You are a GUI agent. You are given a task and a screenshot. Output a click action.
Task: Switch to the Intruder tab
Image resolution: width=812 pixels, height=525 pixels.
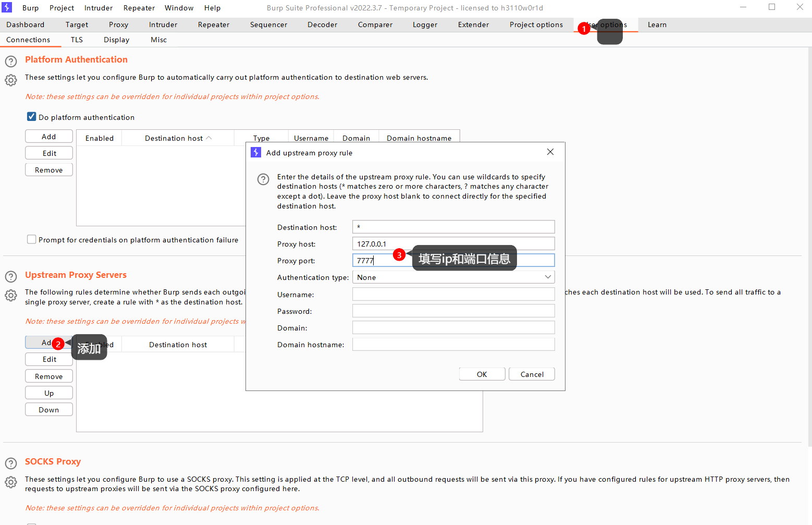pos(163,25)
